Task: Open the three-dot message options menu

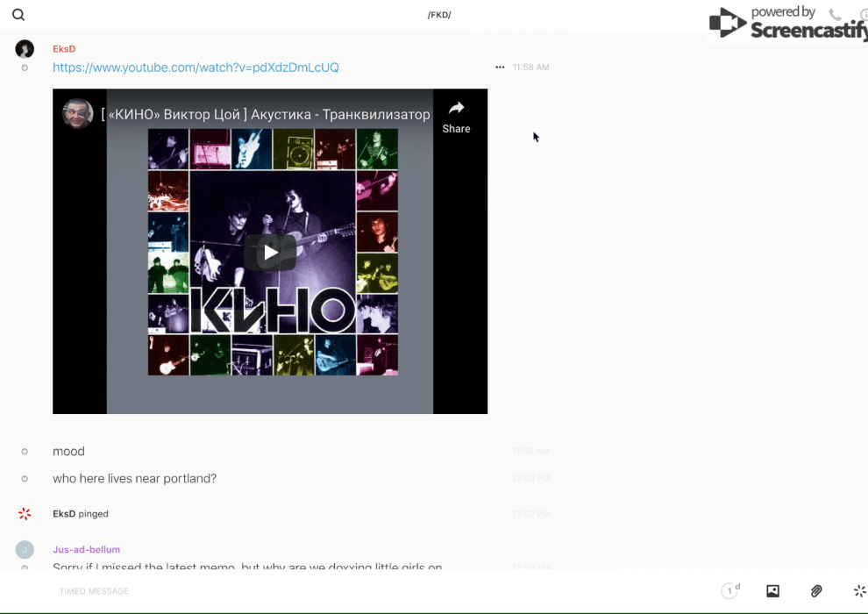Action: coord(500,68)
